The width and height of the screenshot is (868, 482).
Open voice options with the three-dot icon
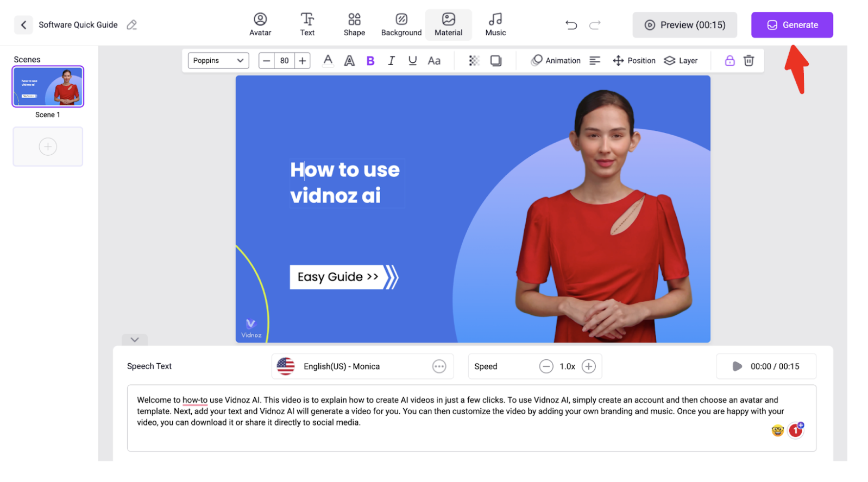point(439,366)
